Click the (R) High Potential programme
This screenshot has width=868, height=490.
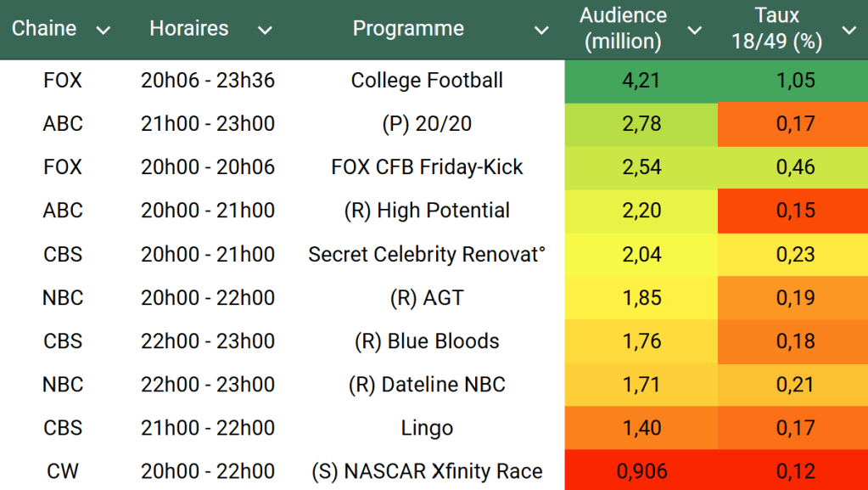(x=427, y=211)
